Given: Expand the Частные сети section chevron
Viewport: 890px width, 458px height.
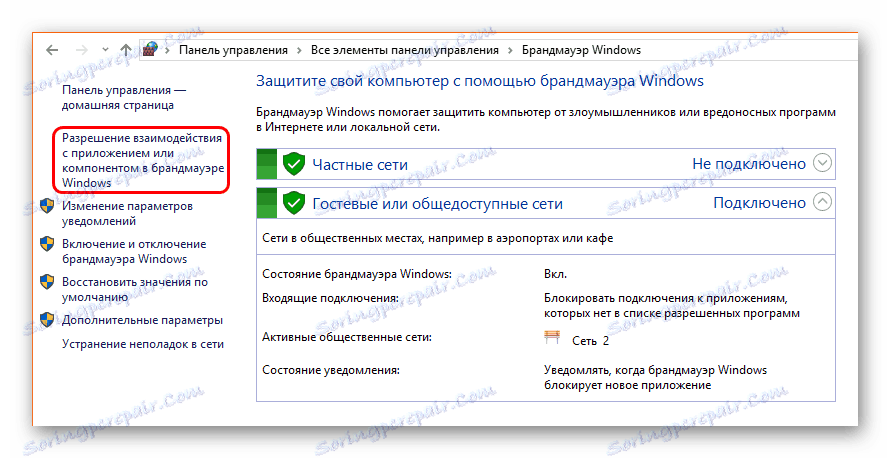Looking at the screenshot, I should (x=822, y=163).
